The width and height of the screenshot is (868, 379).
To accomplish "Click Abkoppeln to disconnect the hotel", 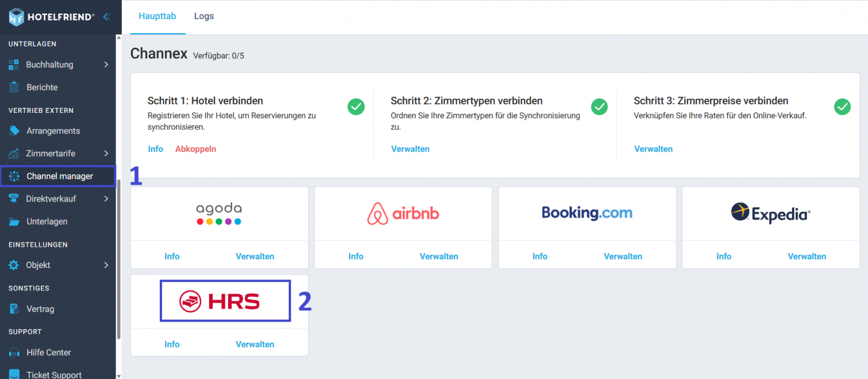I will tap(196, 149).
